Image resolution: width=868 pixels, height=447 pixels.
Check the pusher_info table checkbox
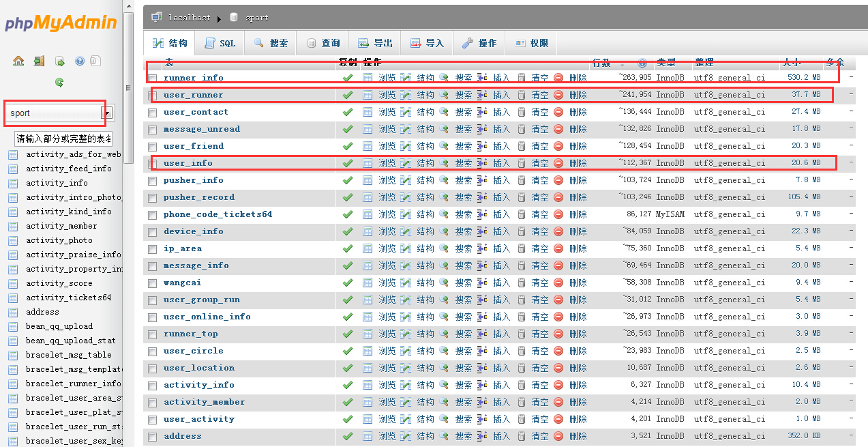click(153, 181)
